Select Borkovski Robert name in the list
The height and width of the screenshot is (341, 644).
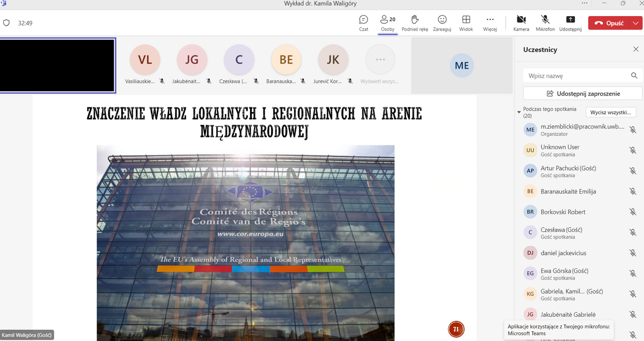coord(563,212)
